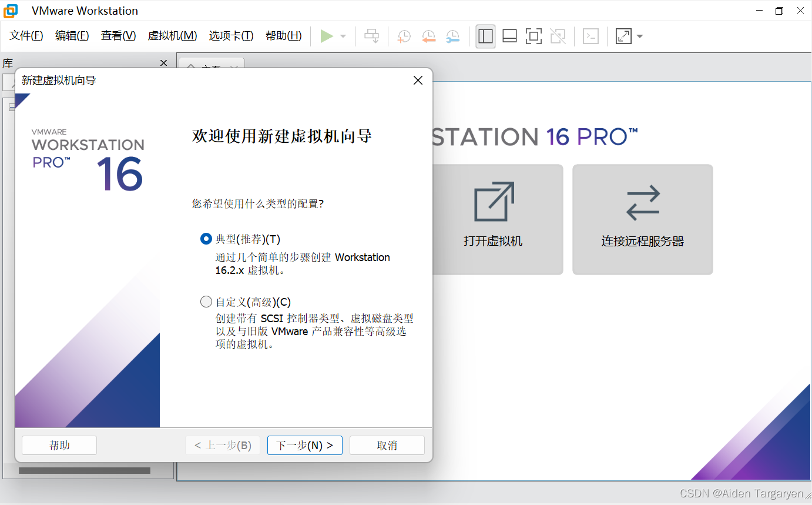This screenshot has height=505, width=812.
Task: Select the 典型(推荐)(T) radio option
Action: click(x=206, y=239)
